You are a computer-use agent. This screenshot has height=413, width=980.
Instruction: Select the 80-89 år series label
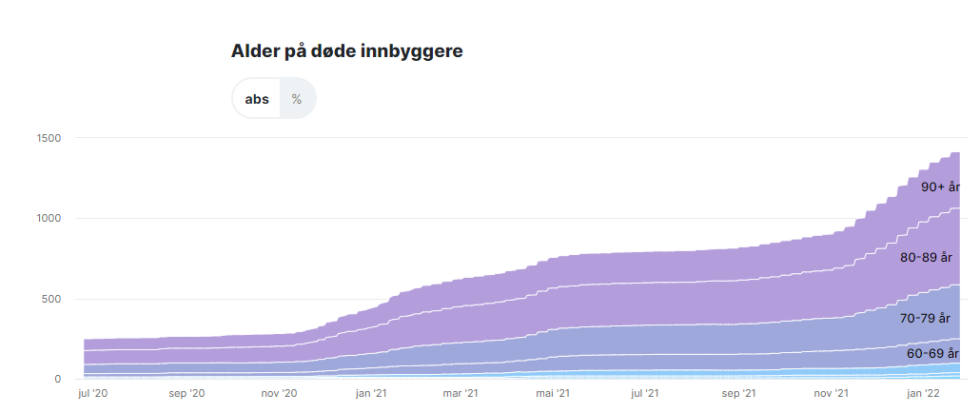click(x=926, y=257)
